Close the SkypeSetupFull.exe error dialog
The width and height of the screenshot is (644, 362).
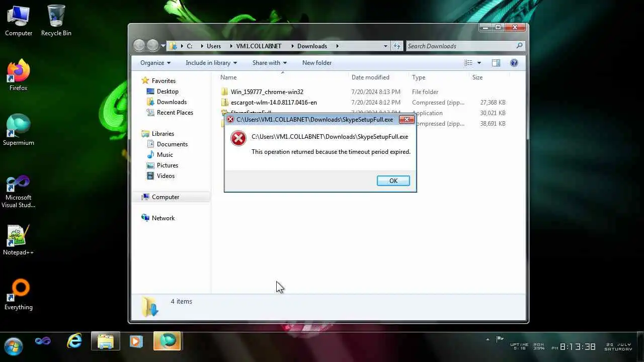click(407, 120)
